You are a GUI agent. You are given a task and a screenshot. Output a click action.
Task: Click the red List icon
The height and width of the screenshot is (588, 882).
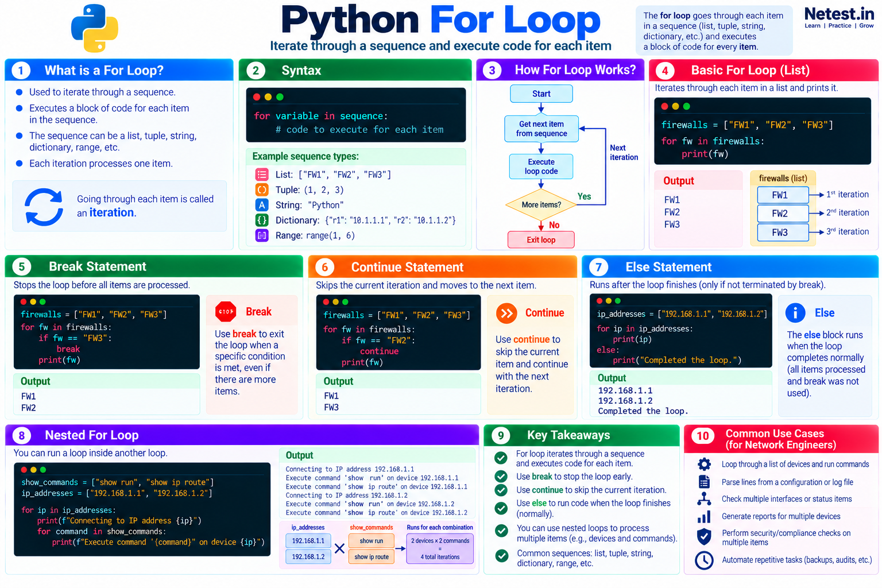click(x=262, y=175)
